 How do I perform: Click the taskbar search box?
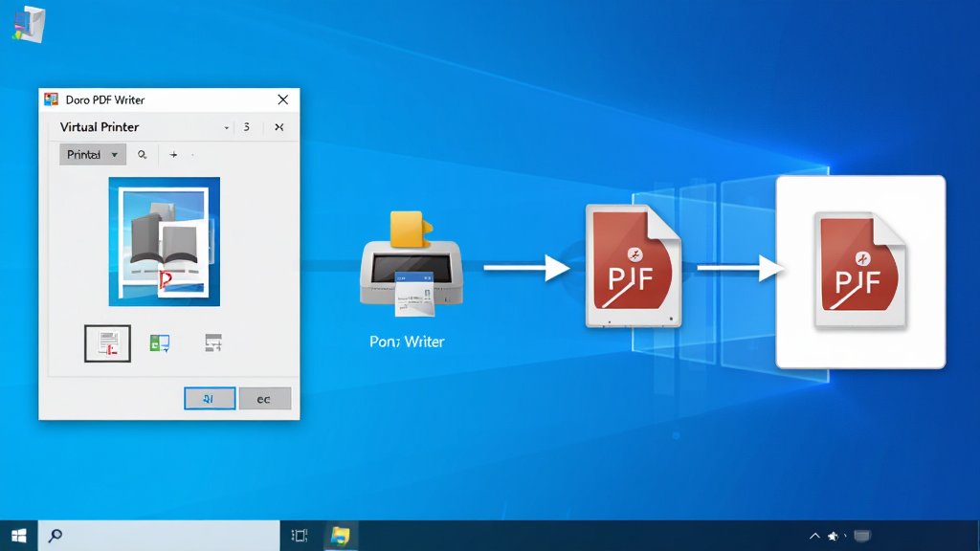(159, 536)
